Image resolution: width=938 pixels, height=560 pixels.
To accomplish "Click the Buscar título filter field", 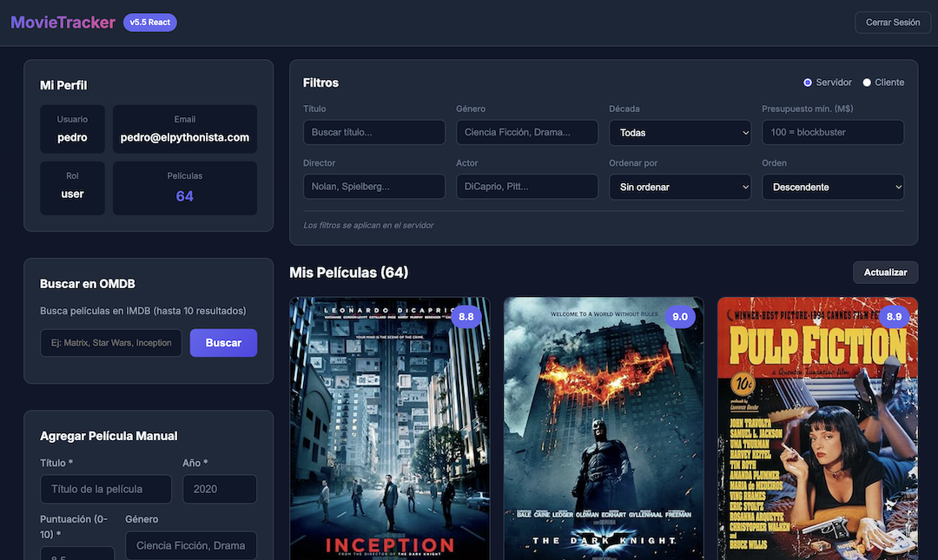I will tap(373, 132).
